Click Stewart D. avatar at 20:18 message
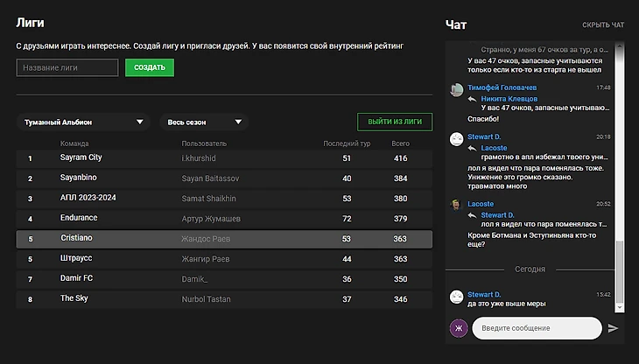This screenshot has height=364, width=639. (456, 138)
